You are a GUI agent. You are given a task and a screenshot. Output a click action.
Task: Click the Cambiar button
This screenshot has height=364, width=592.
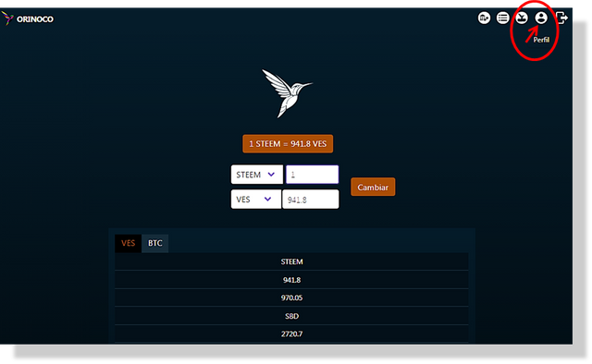373,188
